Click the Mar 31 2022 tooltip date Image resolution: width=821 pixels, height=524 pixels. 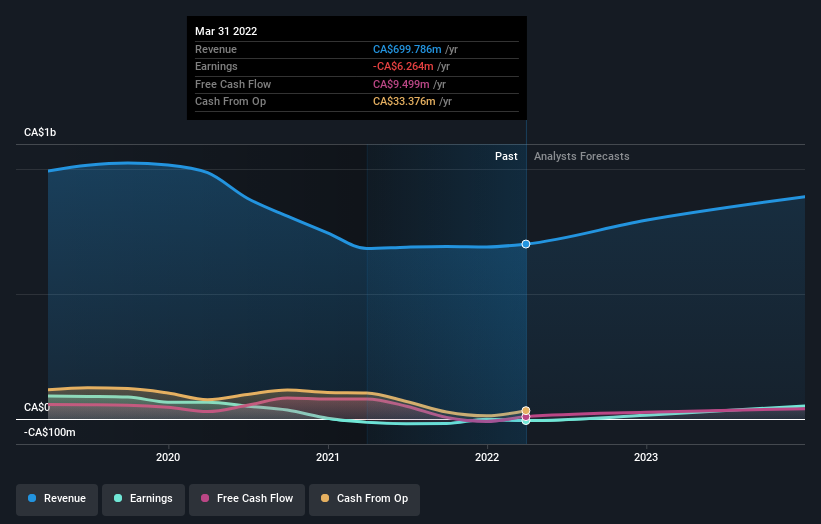click(x=226, y=31)
